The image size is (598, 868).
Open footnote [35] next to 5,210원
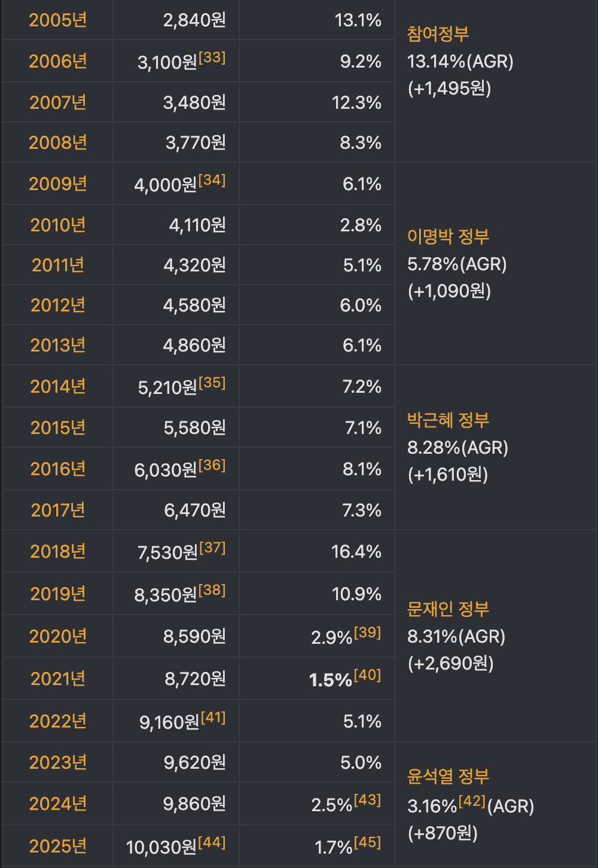[x=212, y=383]
